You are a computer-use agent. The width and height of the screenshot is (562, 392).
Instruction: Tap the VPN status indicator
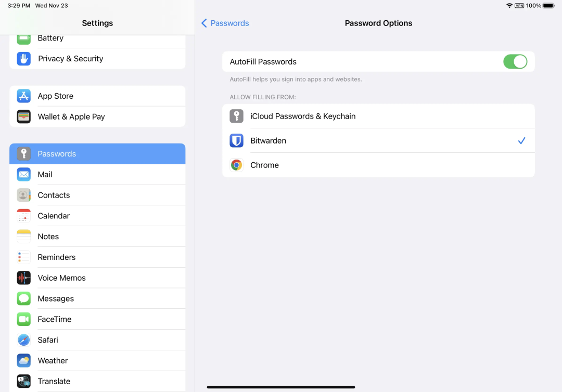point(519,6)
